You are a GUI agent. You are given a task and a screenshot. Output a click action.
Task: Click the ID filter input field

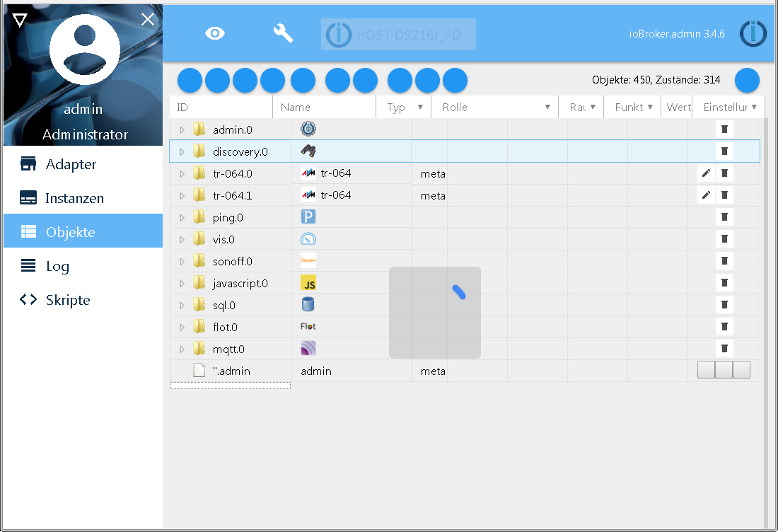click(x=221, y=108)
